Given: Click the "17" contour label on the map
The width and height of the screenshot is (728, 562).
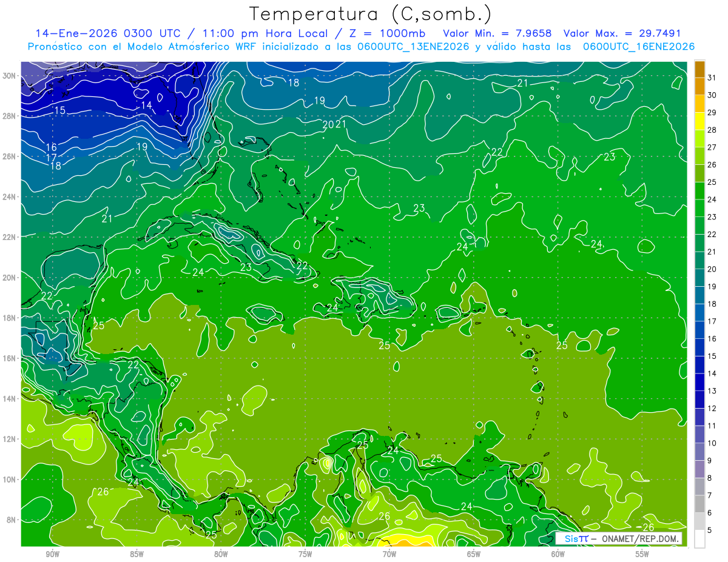Looking at the screenshot, I should [x=52, y=157].
